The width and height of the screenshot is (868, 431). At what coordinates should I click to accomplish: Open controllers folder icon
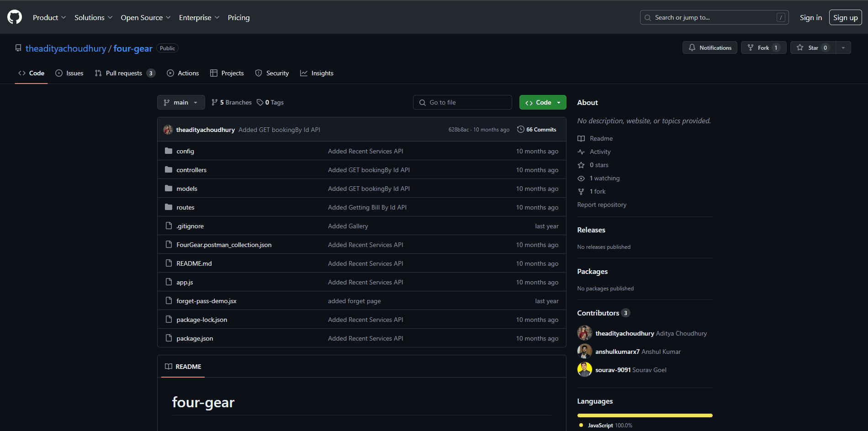169,170
